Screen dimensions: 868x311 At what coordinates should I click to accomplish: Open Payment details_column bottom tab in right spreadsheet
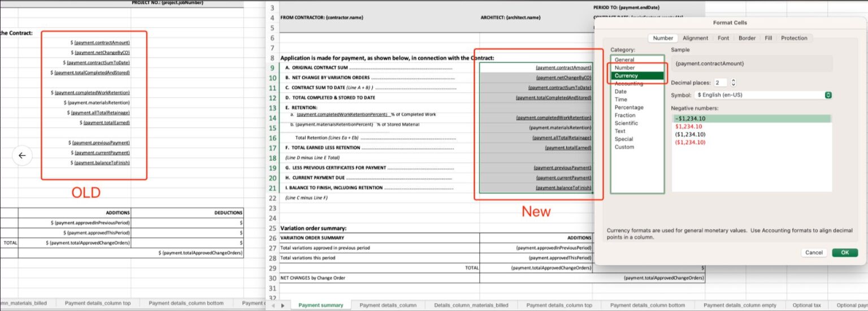(x=647, y=305)
